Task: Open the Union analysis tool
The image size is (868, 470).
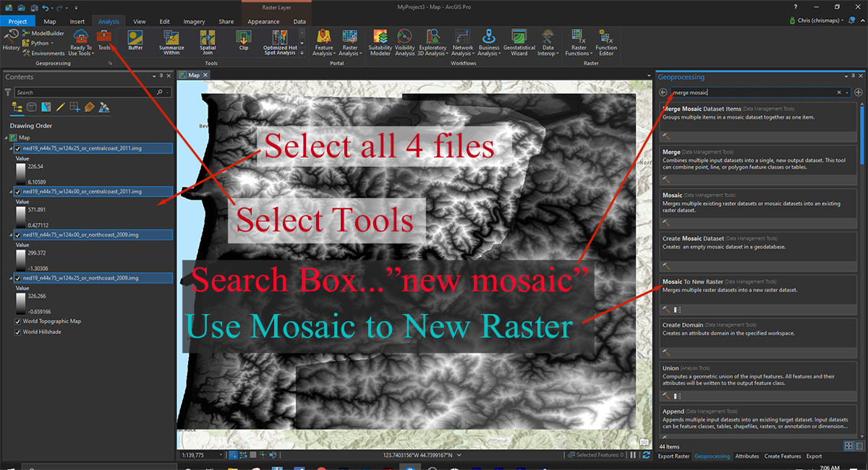Action: pyautogui.click(x=757, y=381)
